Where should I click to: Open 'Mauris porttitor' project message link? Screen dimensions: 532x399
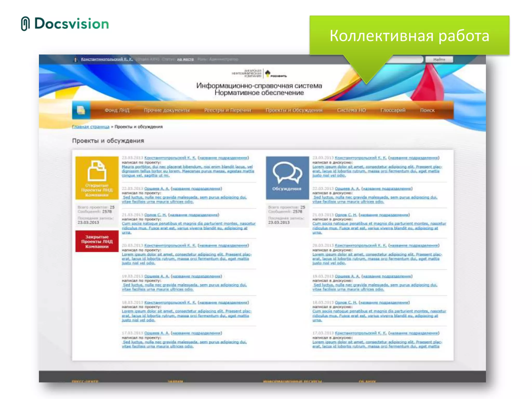click(188, 171)
